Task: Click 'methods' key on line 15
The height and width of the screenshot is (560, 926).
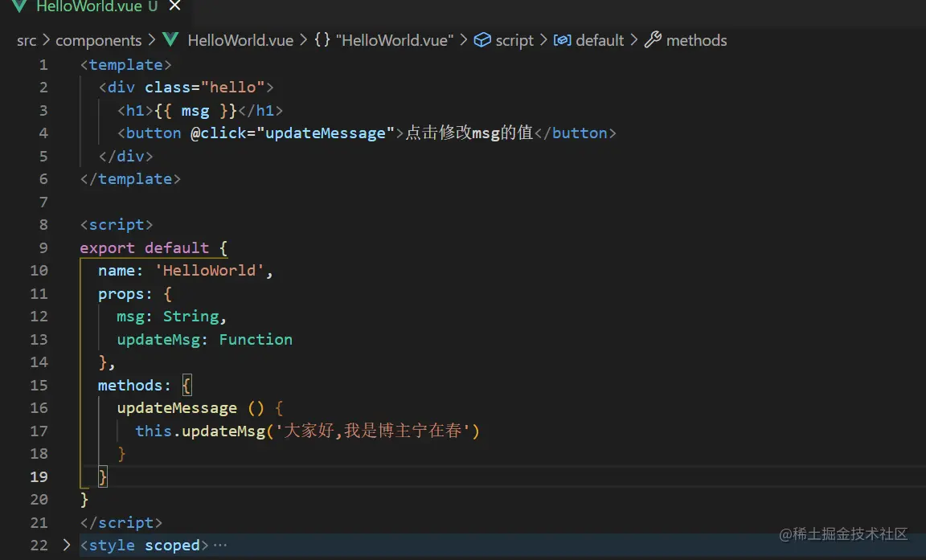Action: (x=130, y=386)
